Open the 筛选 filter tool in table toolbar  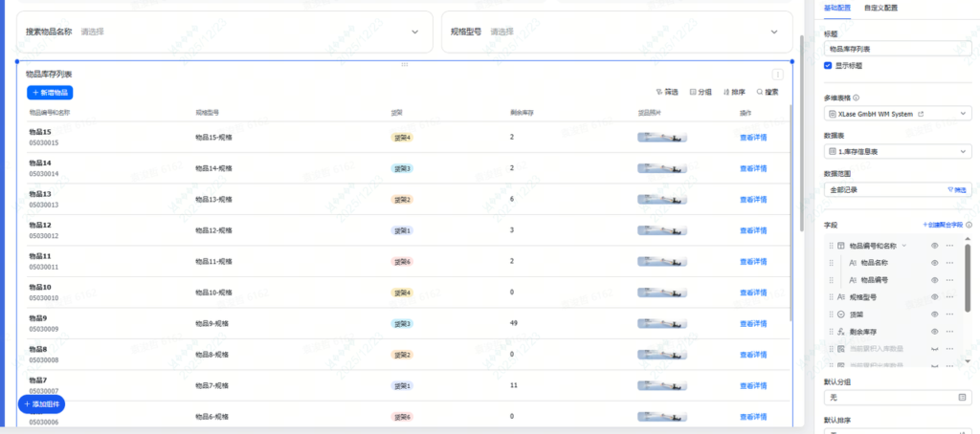[667, 92]
